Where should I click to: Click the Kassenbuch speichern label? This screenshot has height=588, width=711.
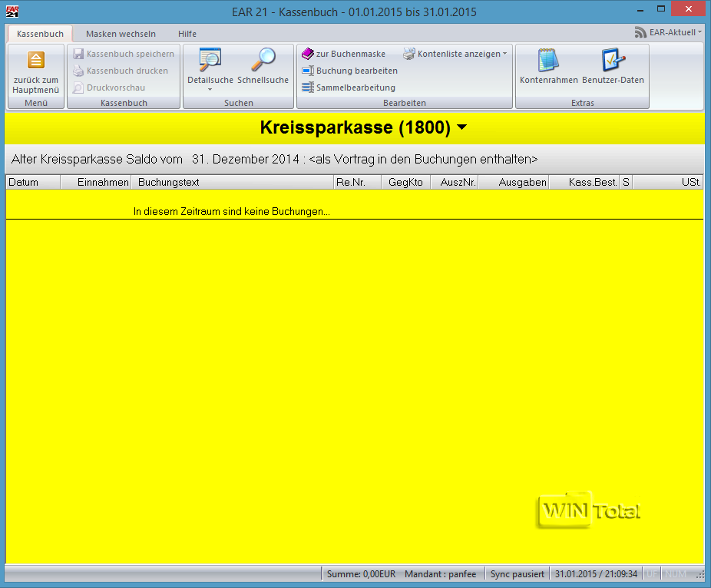tap(131, 54)
